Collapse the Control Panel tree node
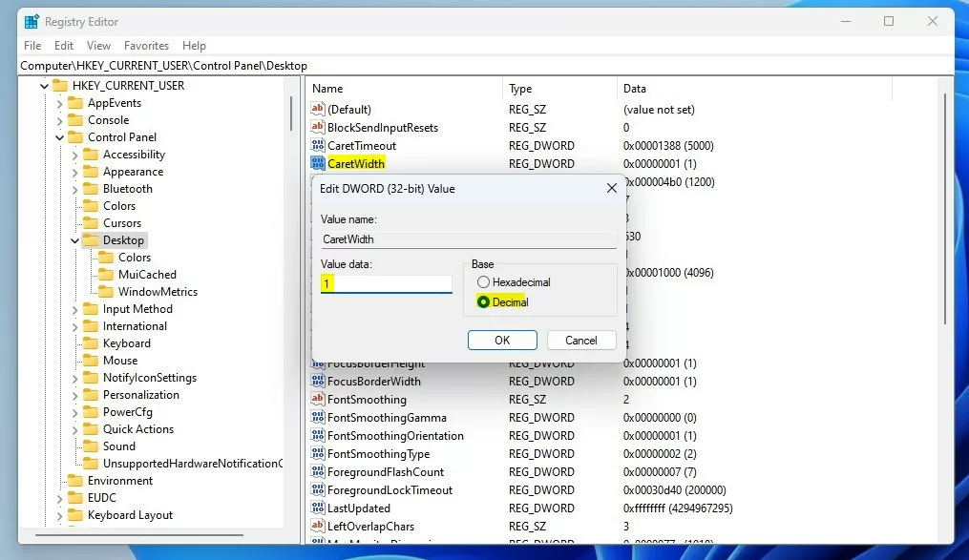969x560 pixels. [59, 137]
